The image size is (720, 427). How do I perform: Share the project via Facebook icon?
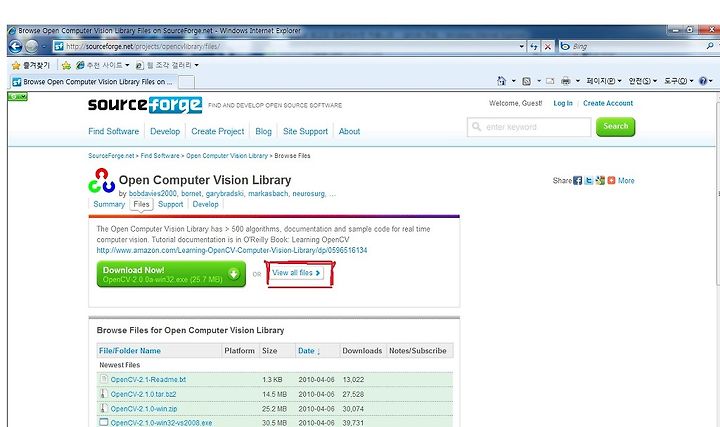point(578,180)
